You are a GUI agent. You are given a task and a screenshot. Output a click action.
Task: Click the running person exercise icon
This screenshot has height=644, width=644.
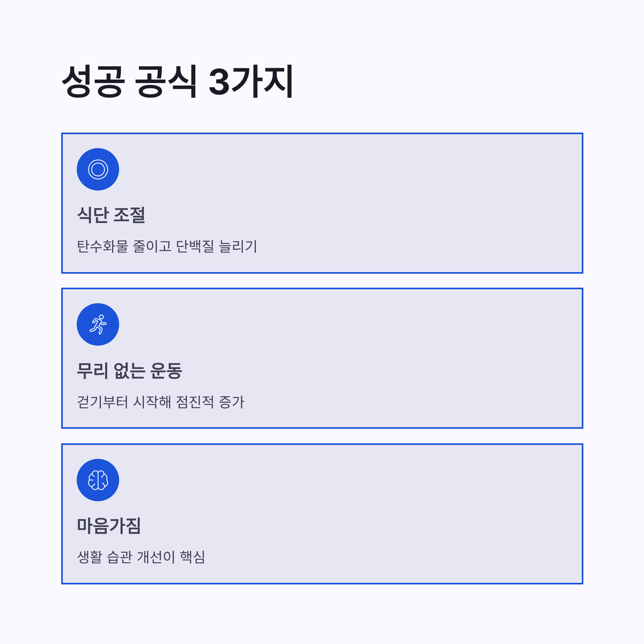click(98, 324)
